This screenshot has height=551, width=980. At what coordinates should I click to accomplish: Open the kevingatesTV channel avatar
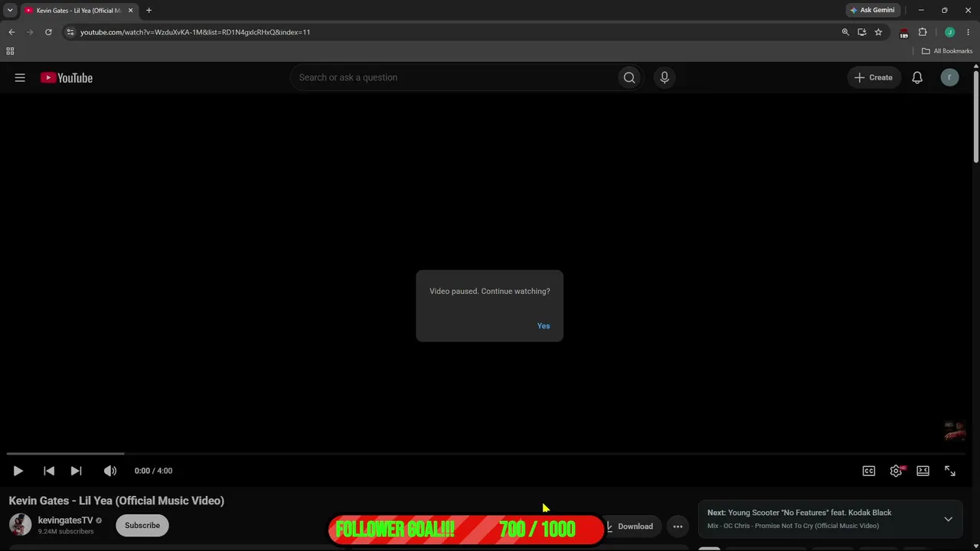[x=21, y=525]
